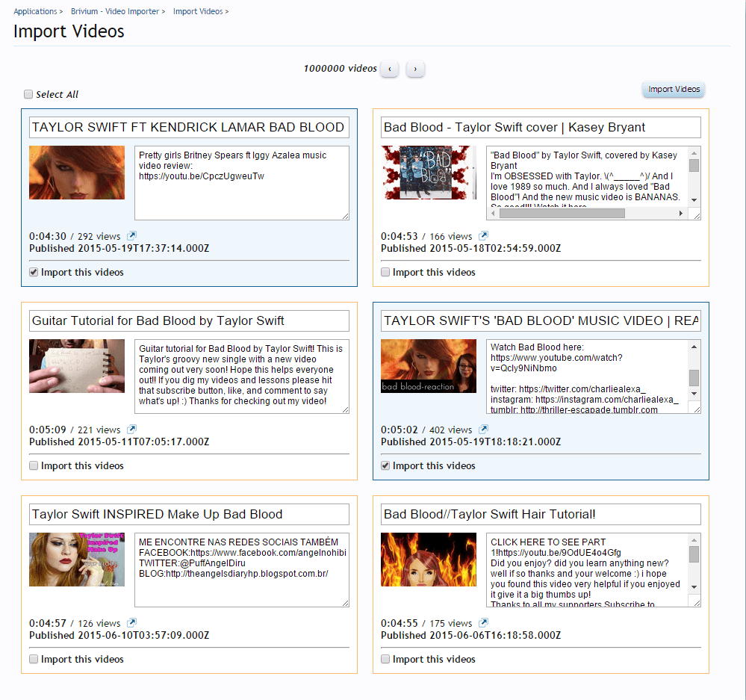Click resize handle of Guitar tutorial description box

click(x=346, y=409)
